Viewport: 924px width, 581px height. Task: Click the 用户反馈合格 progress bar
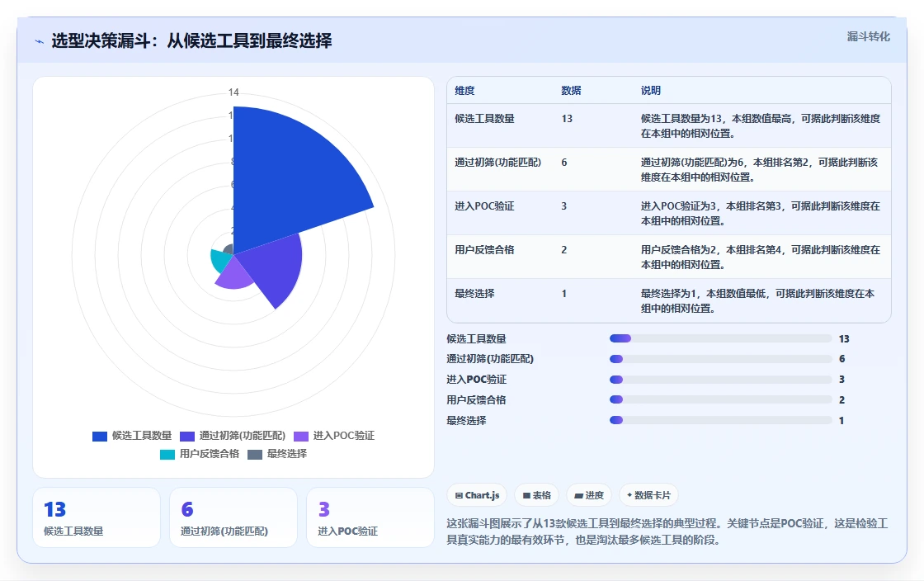tap(721, 399)
